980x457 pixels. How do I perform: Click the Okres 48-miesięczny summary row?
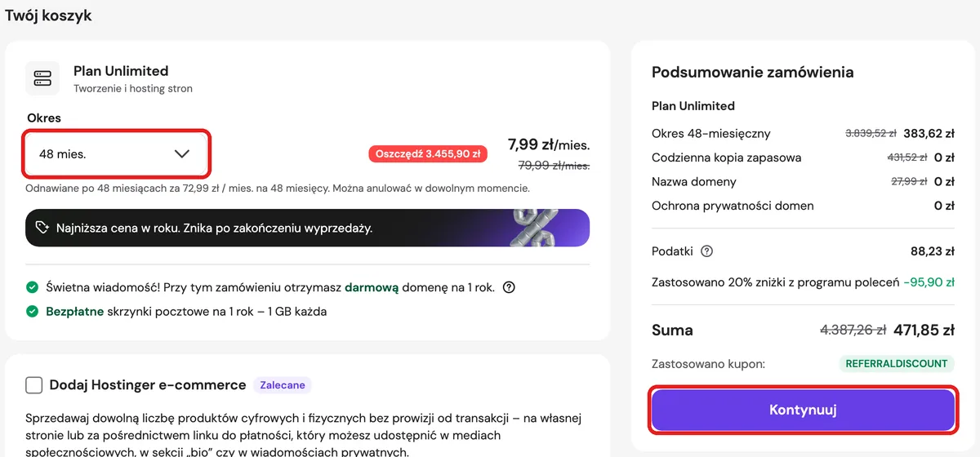click(803, 134)
